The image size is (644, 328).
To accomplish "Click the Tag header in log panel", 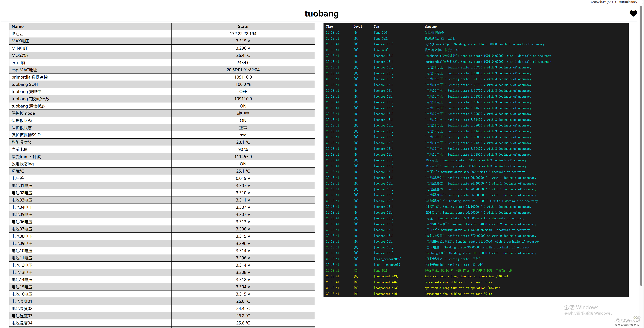I will [376, 26].
